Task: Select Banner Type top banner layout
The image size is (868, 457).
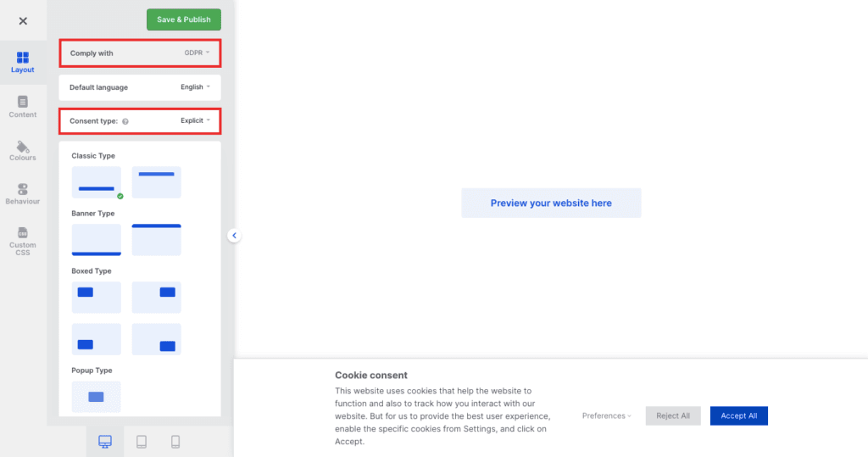Action: coord(157,240)
